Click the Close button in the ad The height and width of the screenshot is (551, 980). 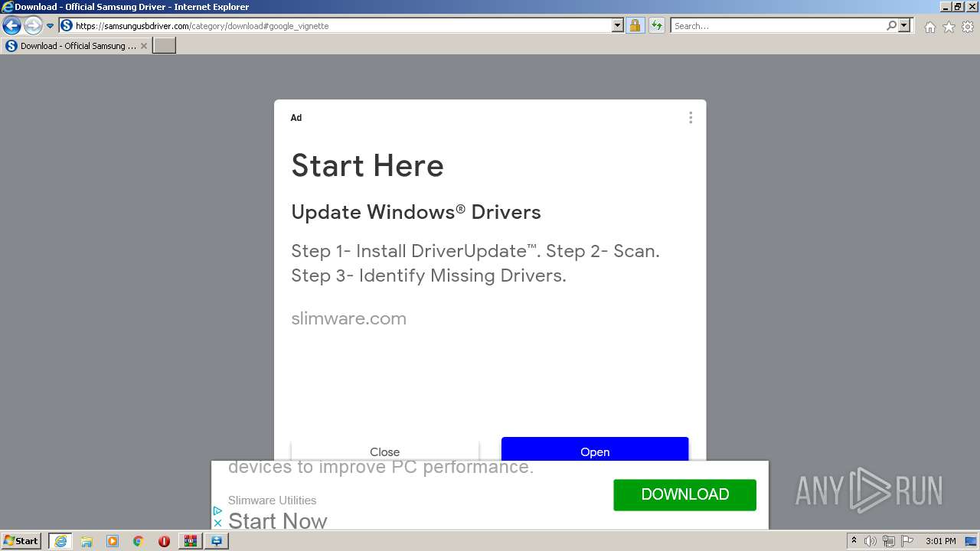385,452
